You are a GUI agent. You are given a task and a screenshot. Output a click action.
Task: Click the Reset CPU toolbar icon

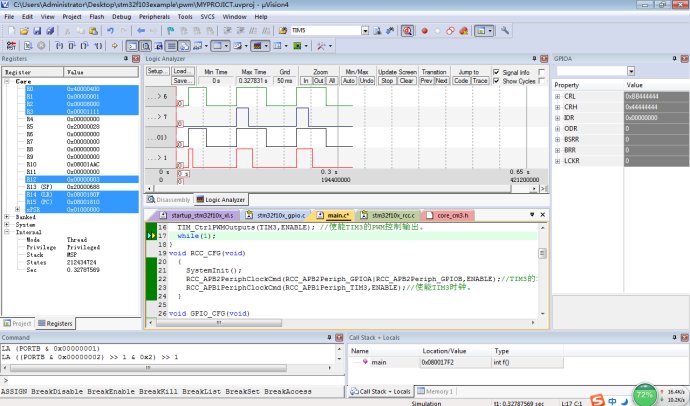(x=9, y=46)
